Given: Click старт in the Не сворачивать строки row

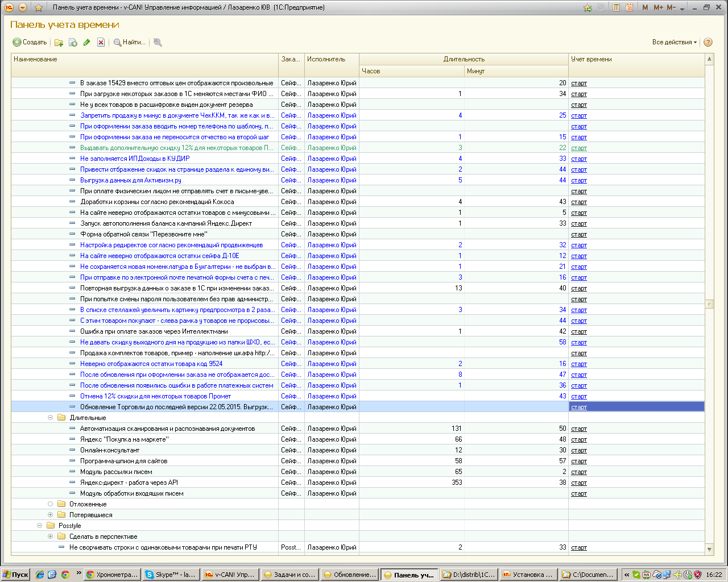Looking at the screenshot, I should [x=579, y=547].
